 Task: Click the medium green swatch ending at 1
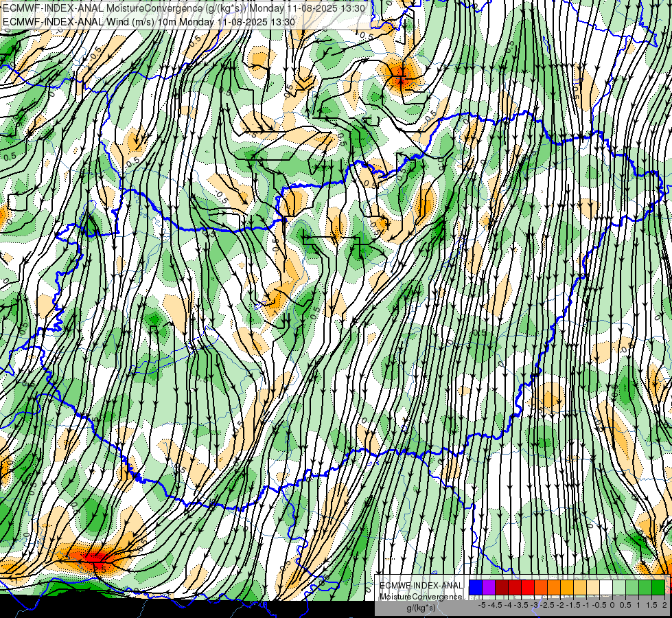(632, 588)
